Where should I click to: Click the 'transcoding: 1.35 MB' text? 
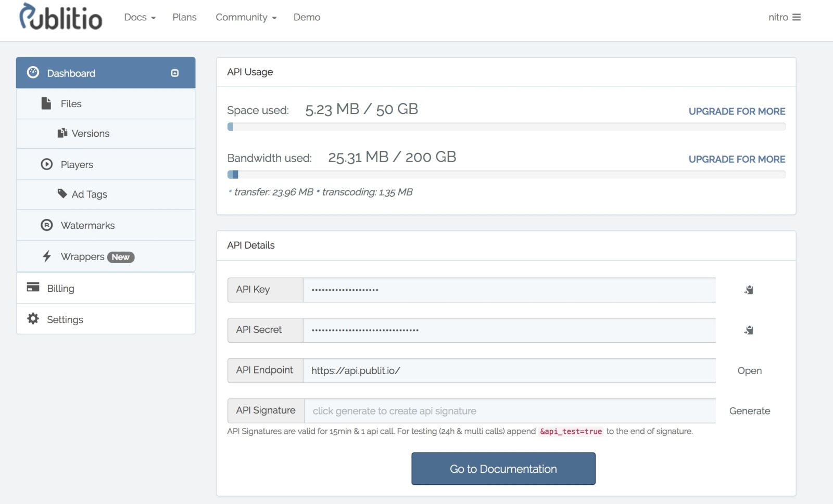click(x=368, y=192)
